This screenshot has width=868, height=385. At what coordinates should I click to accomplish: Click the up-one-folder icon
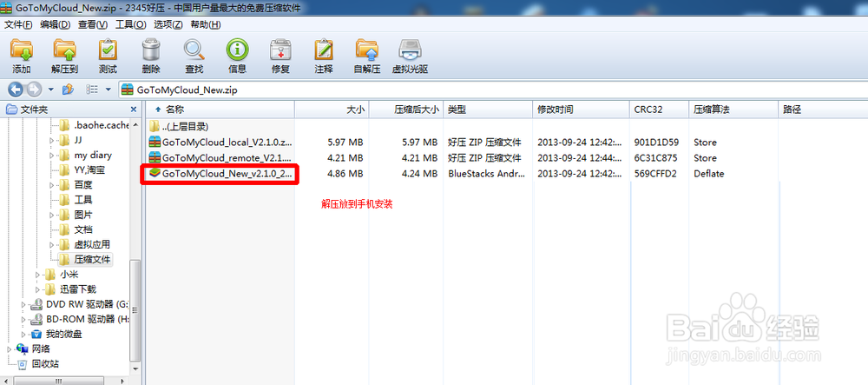(x=68, y=90)
